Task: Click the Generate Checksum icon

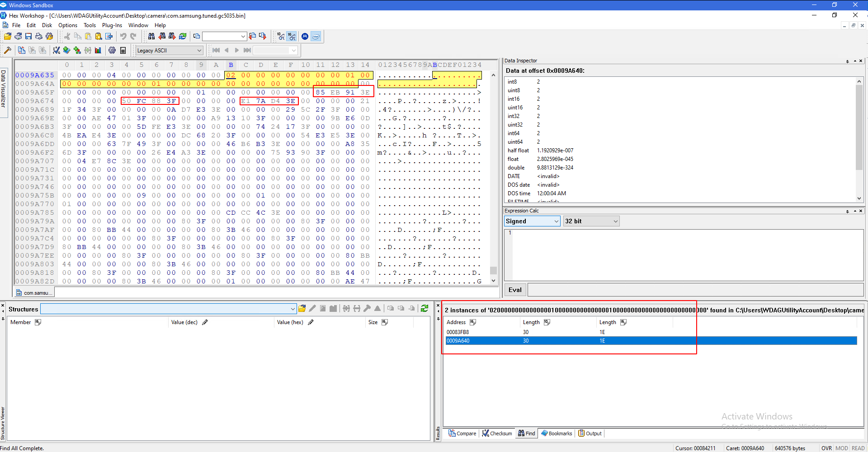Action: [x=57, y=51]
